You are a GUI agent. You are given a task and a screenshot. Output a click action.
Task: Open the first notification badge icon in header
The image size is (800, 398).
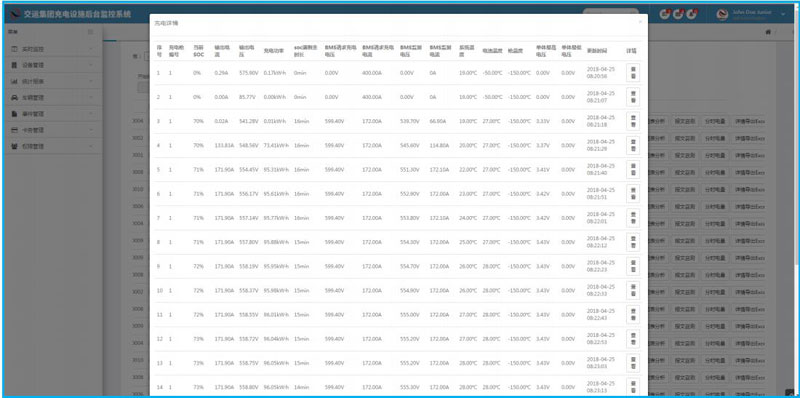(664, 14)
